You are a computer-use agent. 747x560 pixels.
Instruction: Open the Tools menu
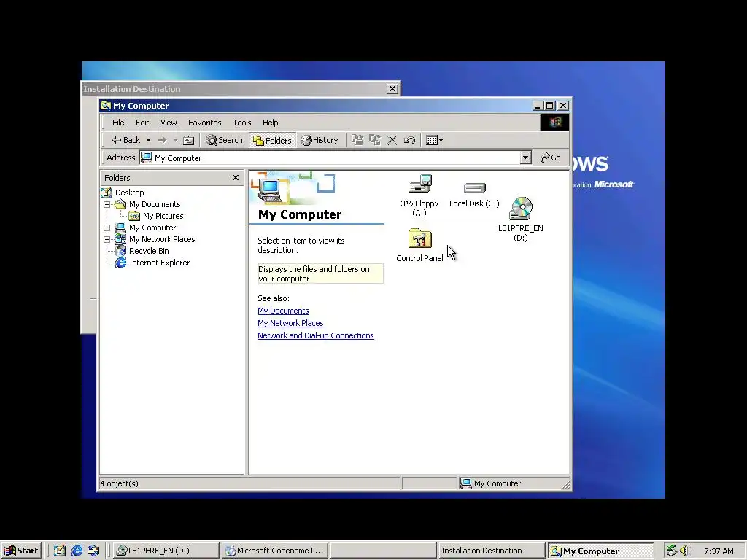[242, 122]
